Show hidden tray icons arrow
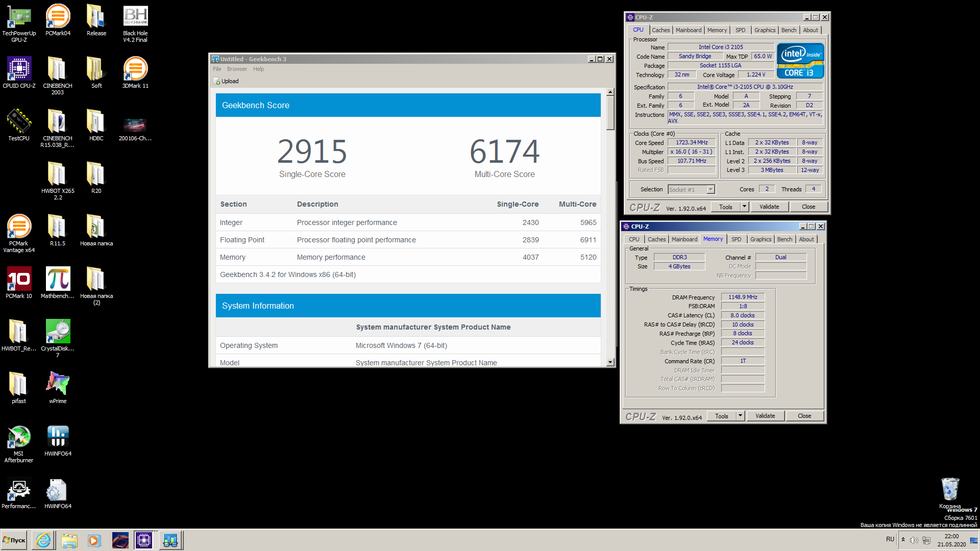This screenshot has height=551, width=980. (x=903, y=539)
